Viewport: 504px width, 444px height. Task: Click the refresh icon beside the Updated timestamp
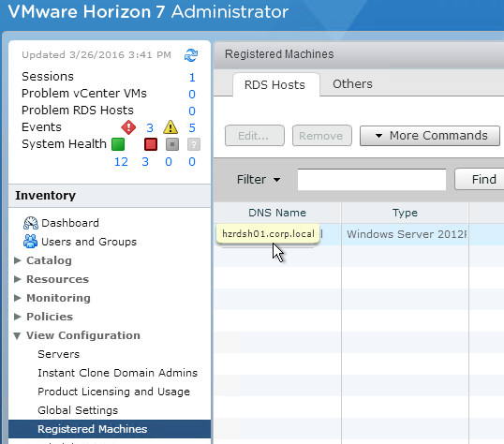(191, 55)
